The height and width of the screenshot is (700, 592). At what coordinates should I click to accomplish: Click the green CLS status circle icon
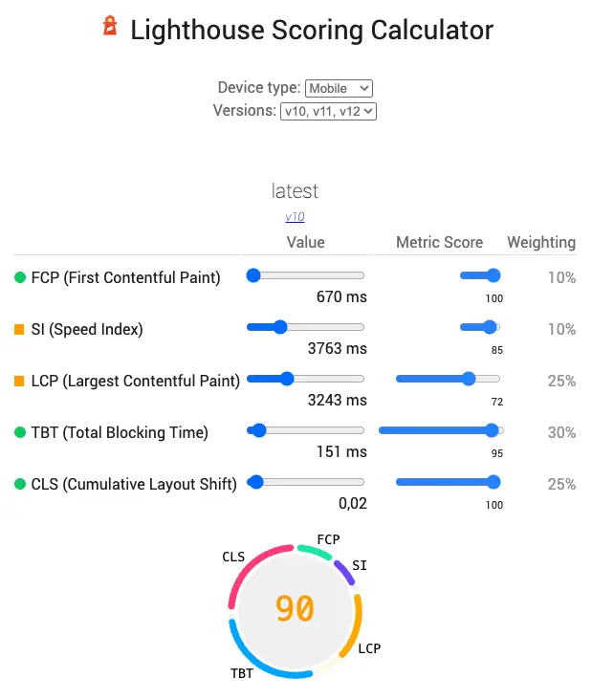click(x=20, y=484)
